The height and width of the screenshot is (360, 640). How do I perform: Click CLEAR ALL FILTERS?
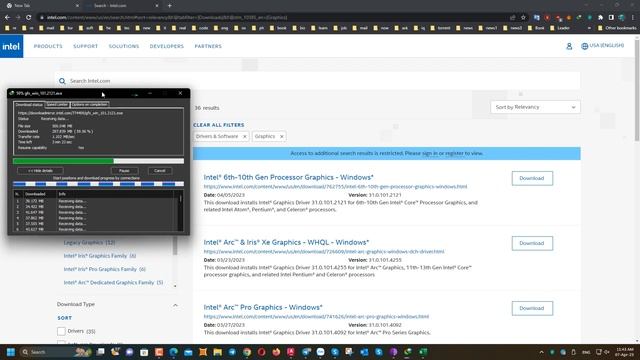pyautogui.click(x=219, y=125)
